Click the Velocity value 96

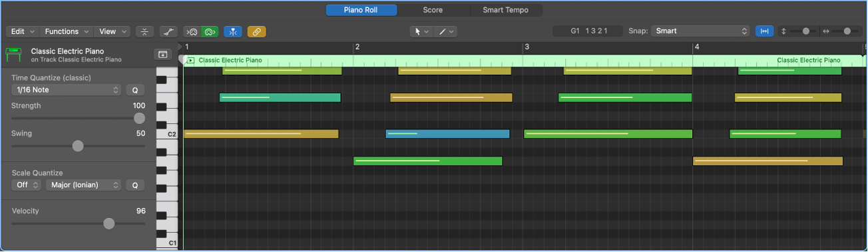tap(141, 211)
